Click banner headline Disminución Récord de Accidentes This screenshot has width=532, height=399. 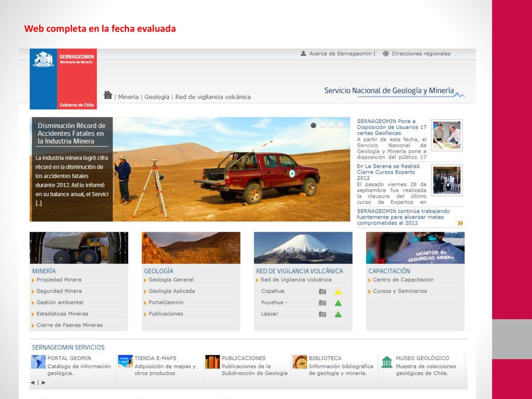(x=71, y=134)
